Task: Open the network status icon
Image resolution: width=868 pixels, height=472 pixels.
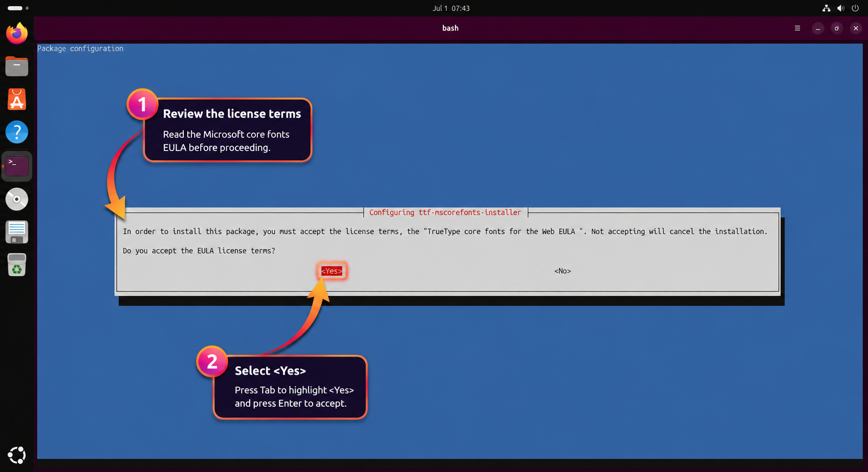Action: pyautogui.click(x=826, y=8)
